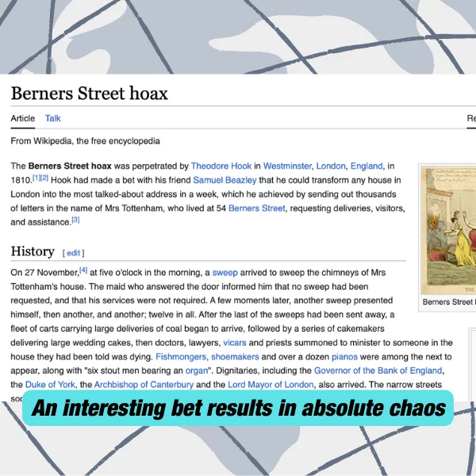476x476 pixels.
Task: Jump to citation [1]
Action: click(x=36, y=178)
